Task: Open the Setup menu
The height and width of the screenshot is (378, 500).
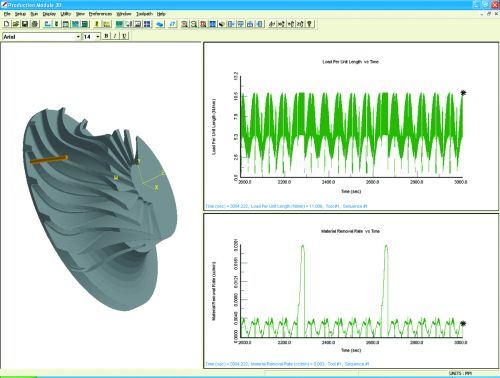Action: [20, 14]
